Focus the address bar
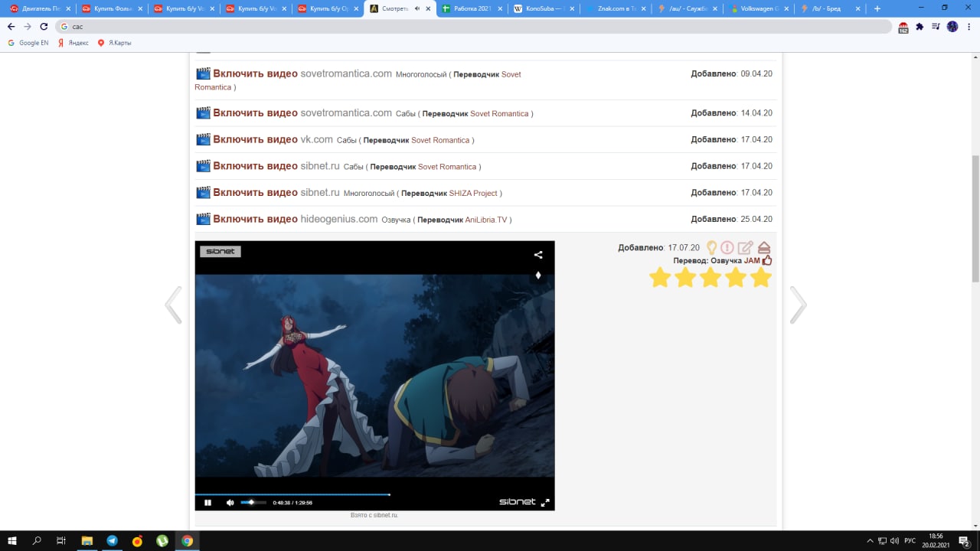This screenshot has width=980, height=551. tap(475, 26)
